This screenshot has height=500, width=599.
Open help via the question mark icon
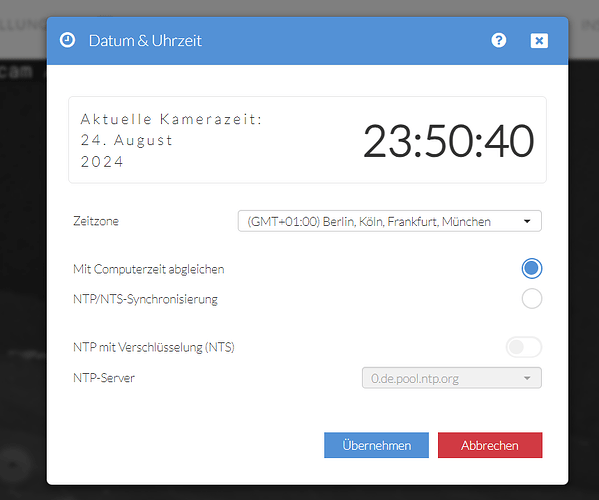click(x=499, y=40)
